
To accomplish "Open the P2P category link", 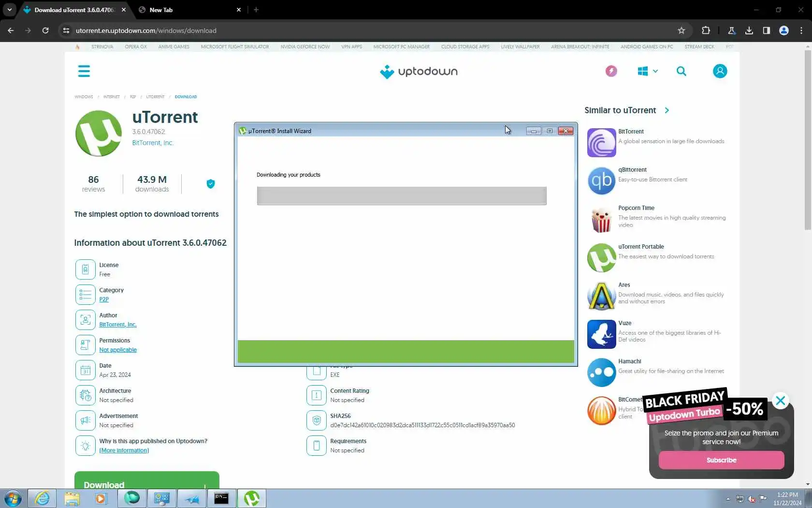I will tap(104, 299).
